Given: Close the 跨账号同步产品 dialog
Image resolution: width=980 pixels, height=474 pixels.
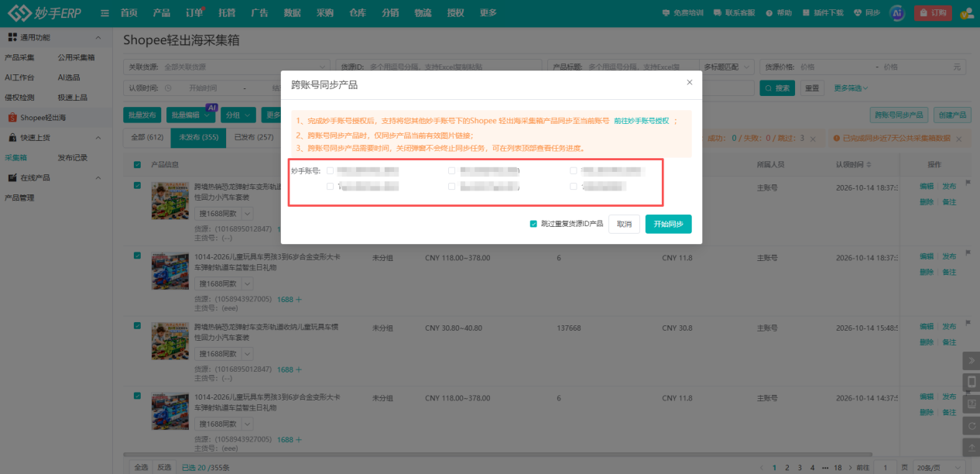Looking at the screenshot, I should click(690, 82).
